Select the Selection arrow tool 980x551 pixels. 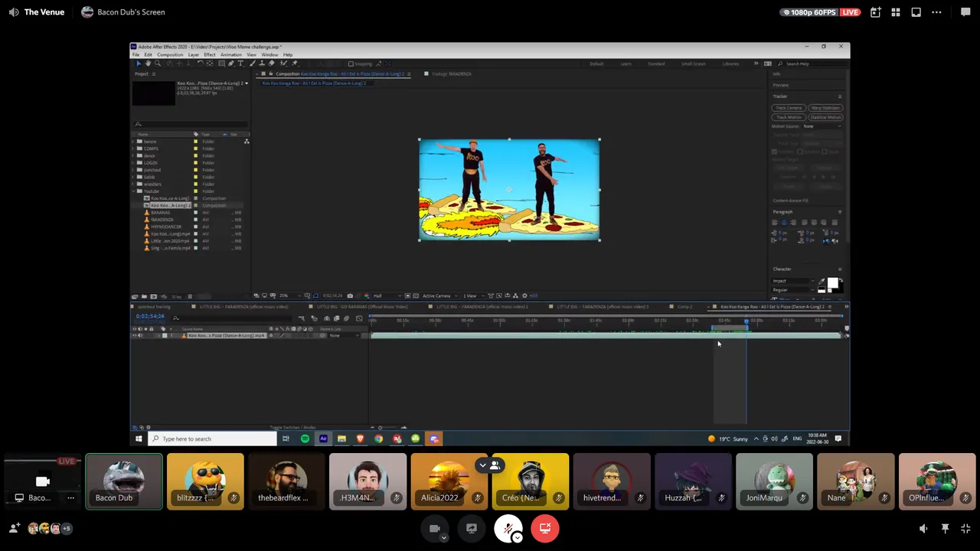point(139,64)
